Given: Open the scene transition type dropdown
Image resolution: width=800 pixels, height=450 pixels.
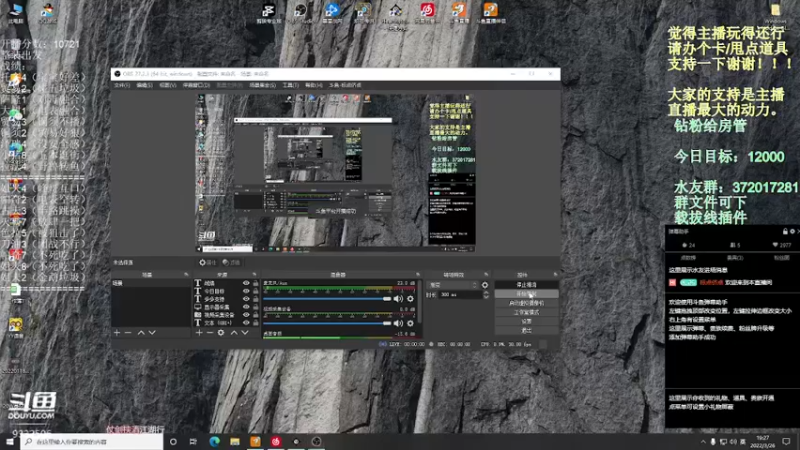Looking at the screenshot, I should (453, 285).
